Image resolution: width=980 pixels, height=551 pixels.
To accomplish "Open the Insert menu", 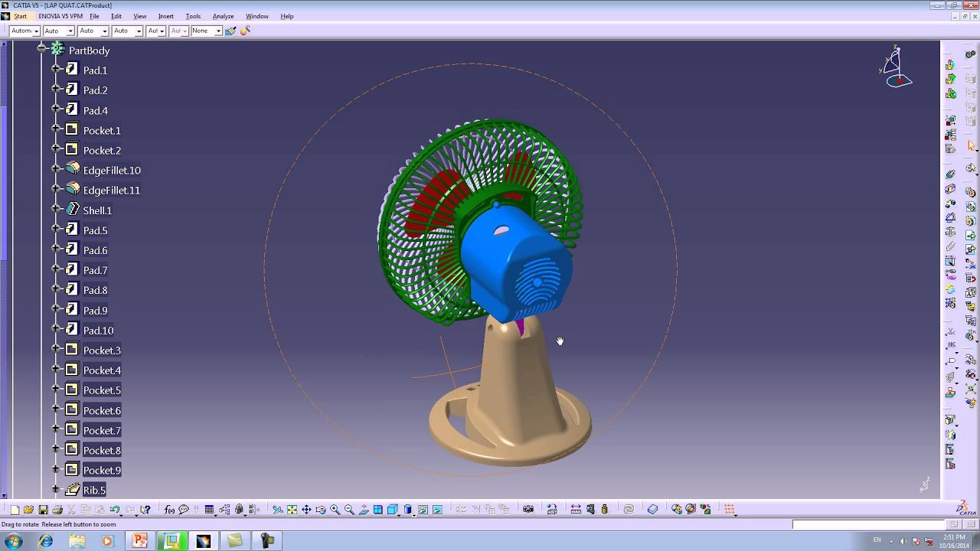I will pyautogui.click(x=165, y=16).
